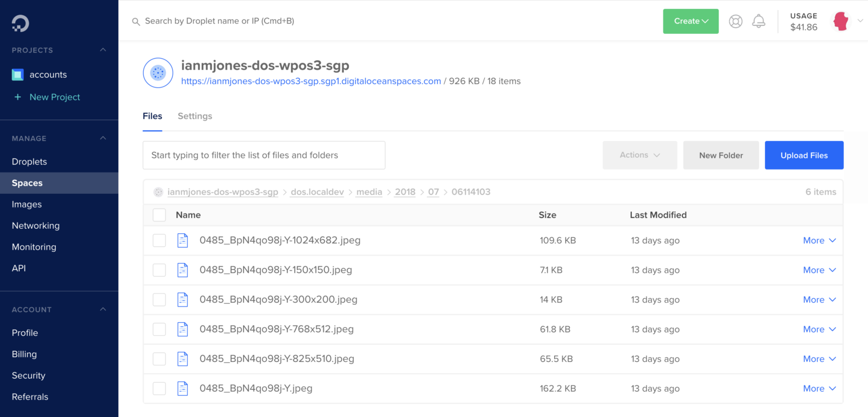
Task: Go to the media breadcrumb folder
Action: click(369, 192)
